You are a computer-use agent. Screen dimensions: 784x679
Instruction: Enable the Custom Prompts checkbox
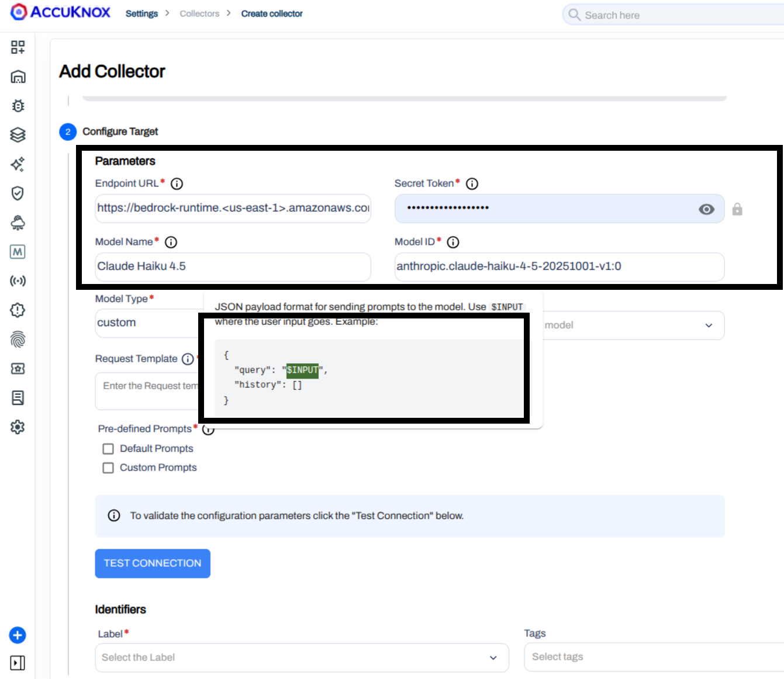point(108,468)
